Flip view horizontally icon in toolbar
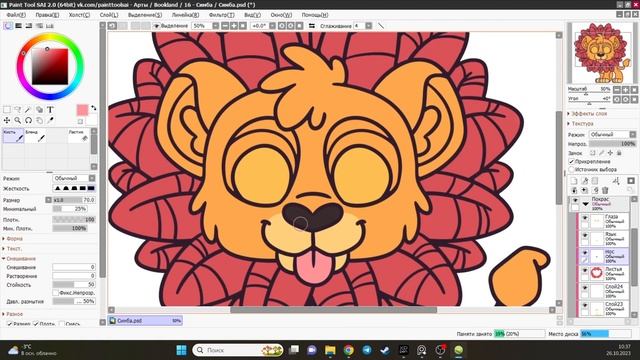This screenshot has height=360, width=640. point(312,26)
